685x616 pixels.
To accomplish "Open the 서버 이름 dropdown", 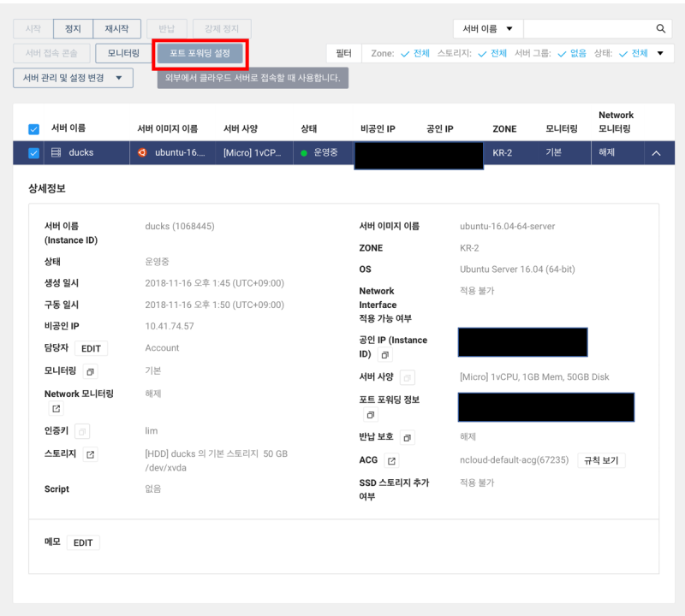I will (x=488, y=28).
